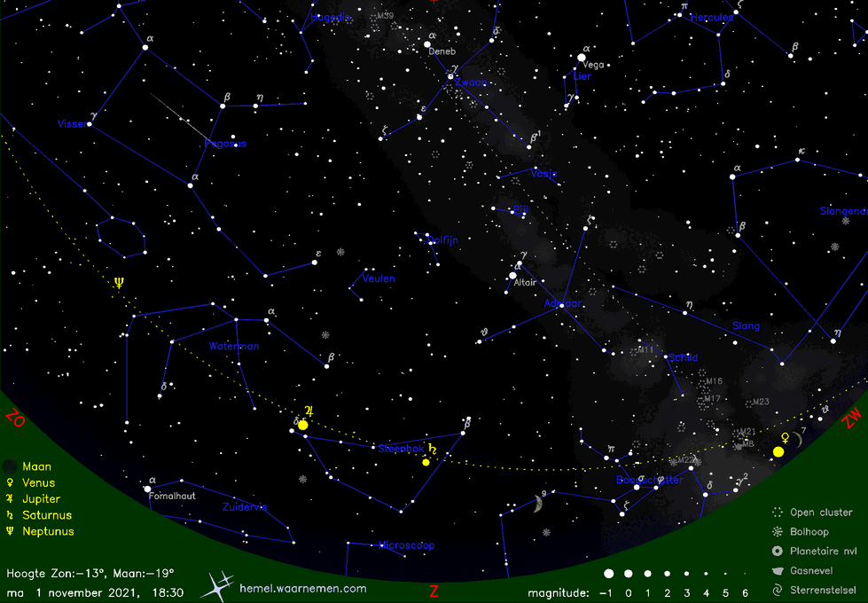The image size is (868, 603).
Task: Select the bright star Altair on the map
Action: coord(512,276)
